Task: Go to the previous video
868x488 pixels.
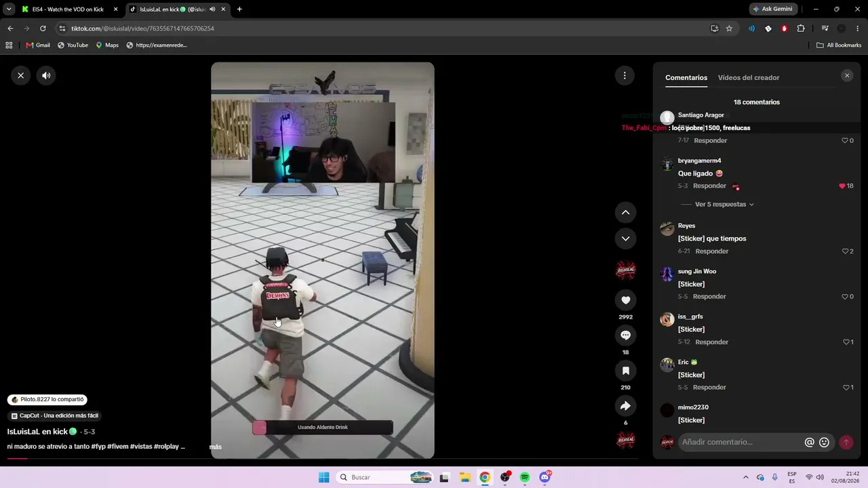Action: [625, 212]
